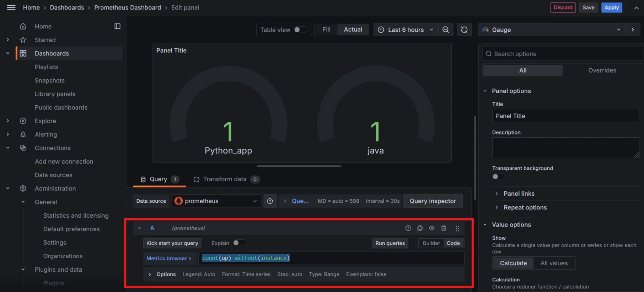This screenshot has height=292, width=644.
Task: Click Run queries
Action: 390,243
